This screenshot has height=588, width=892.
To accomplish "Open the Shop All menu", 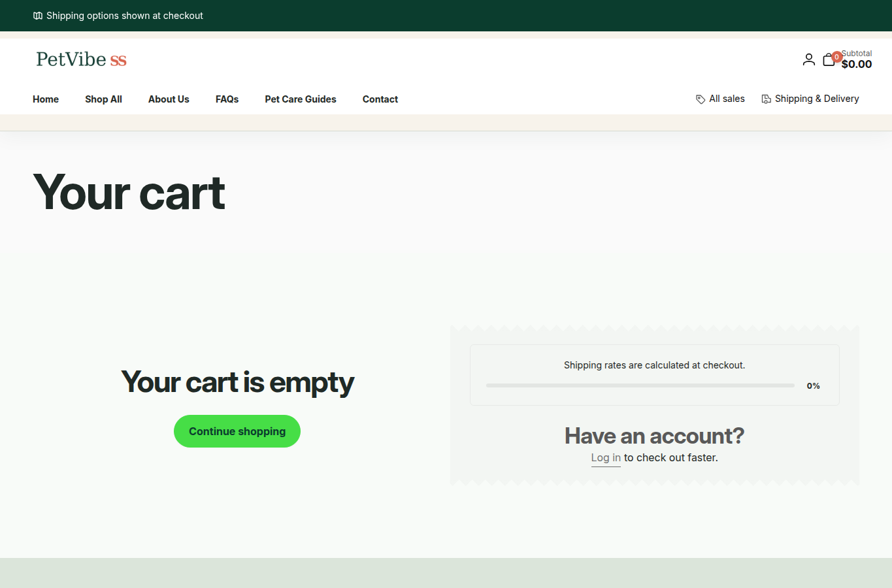I will tap(103, 99).
